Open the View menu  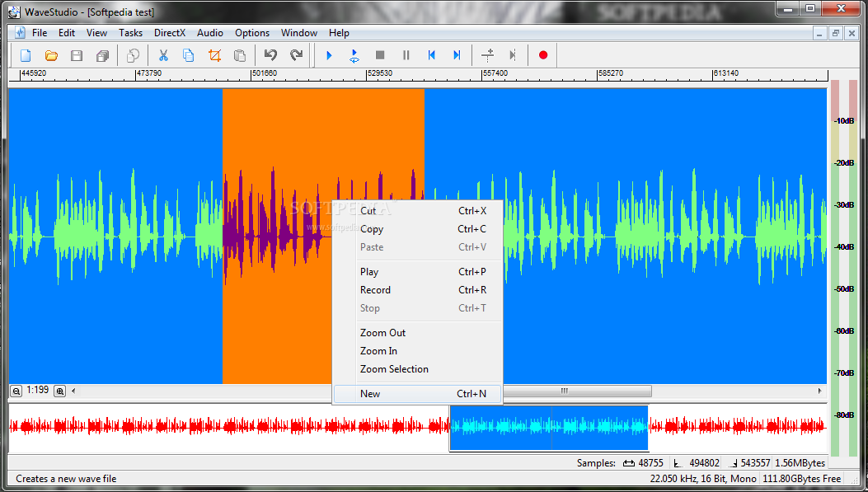(x=97, y=33)
